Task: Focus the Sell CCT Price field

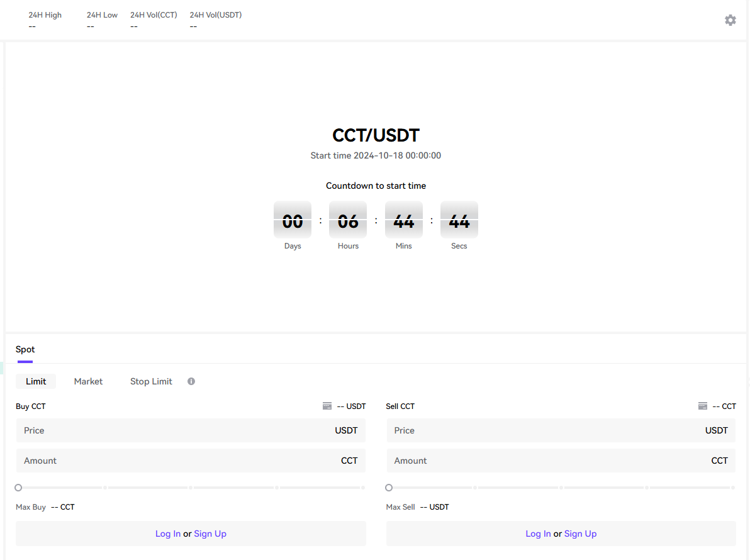Action: [561, 430]
